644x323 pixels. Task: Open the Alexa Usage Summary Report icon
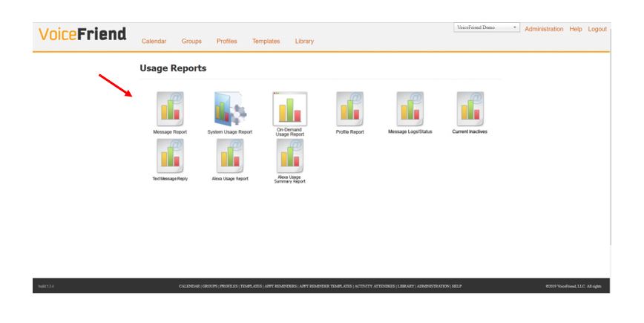pos(290,156)
